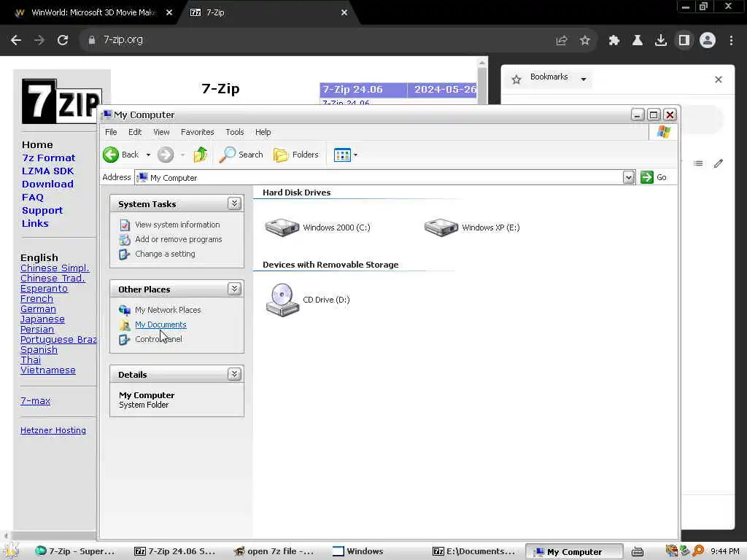Bookmark this page with star icon
Image resolution: width=747 pixels, height=560 pixels.
tap(585, 41)
